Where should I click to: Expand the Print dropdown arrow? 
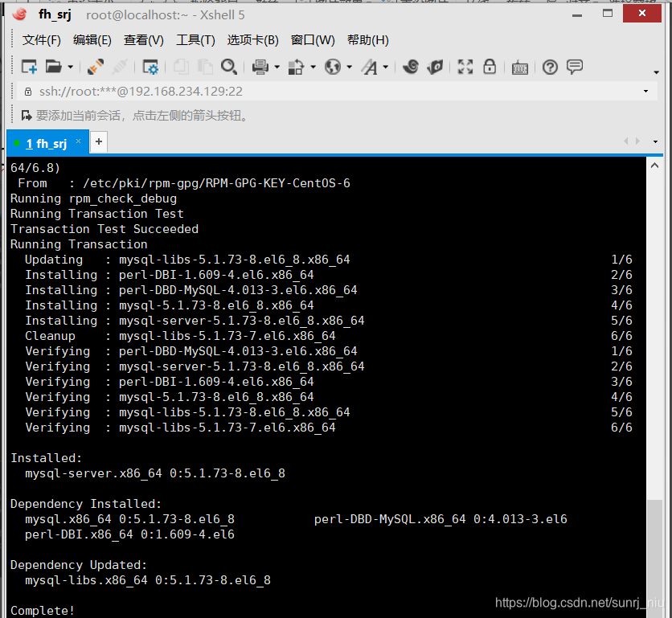[277, 68]
